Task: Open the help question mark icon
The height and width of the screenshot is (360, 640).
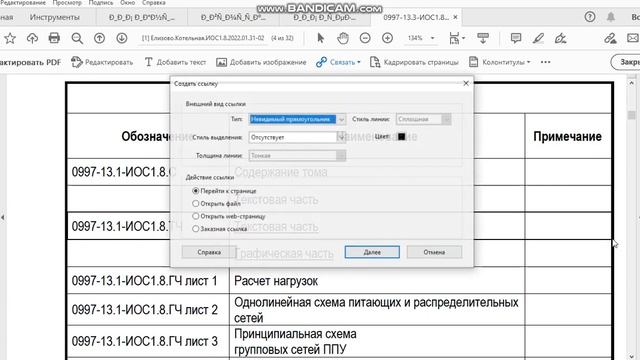Action: 589,17
